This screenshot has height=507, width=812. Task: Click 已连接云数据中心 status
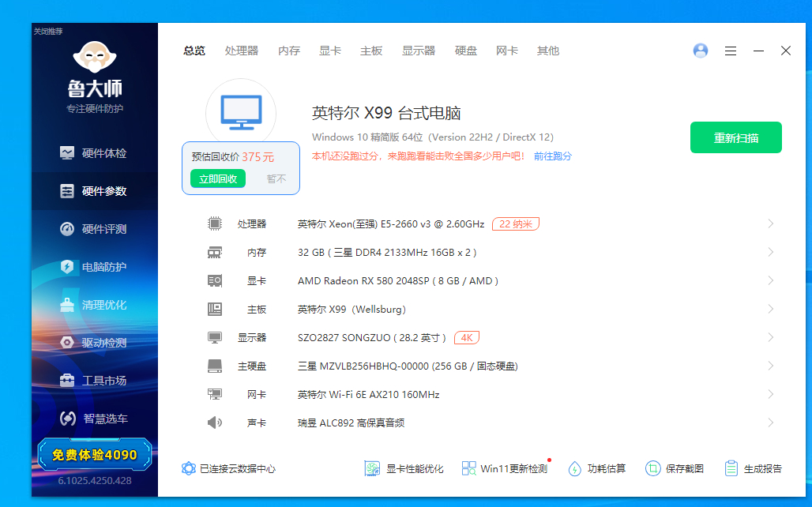tap(228, 468)
